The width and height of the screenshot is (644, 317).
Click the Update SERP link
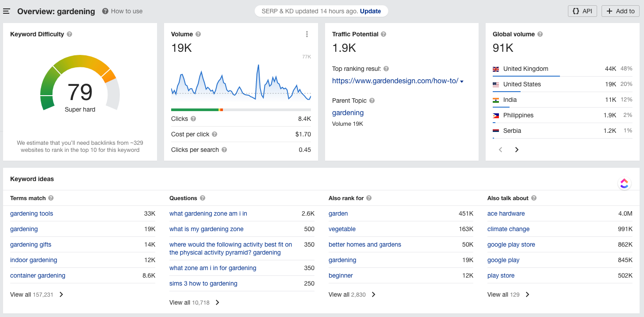(370, 11)
